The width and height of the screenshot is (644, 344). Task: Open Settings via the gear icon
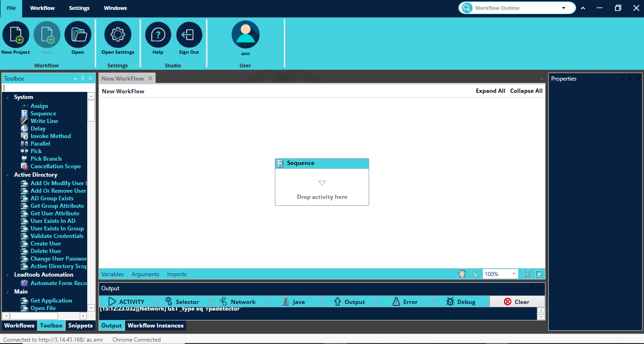pyautogui.click(x=117, y=35)
